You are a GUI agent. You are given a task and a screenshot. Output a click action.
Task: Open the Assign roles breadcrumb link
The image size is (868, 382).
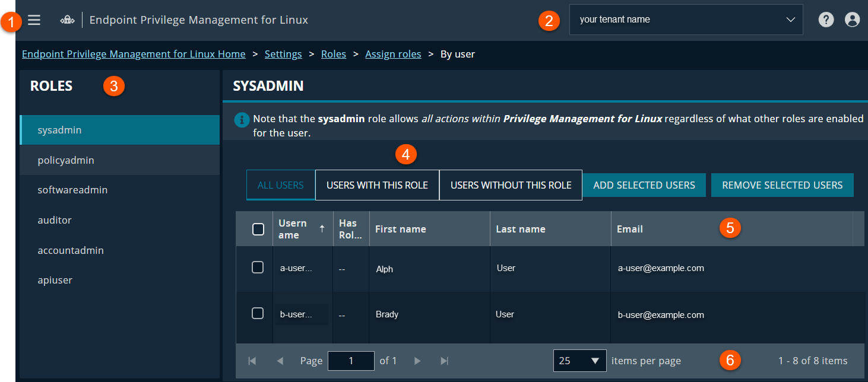[x=393, y=54]
